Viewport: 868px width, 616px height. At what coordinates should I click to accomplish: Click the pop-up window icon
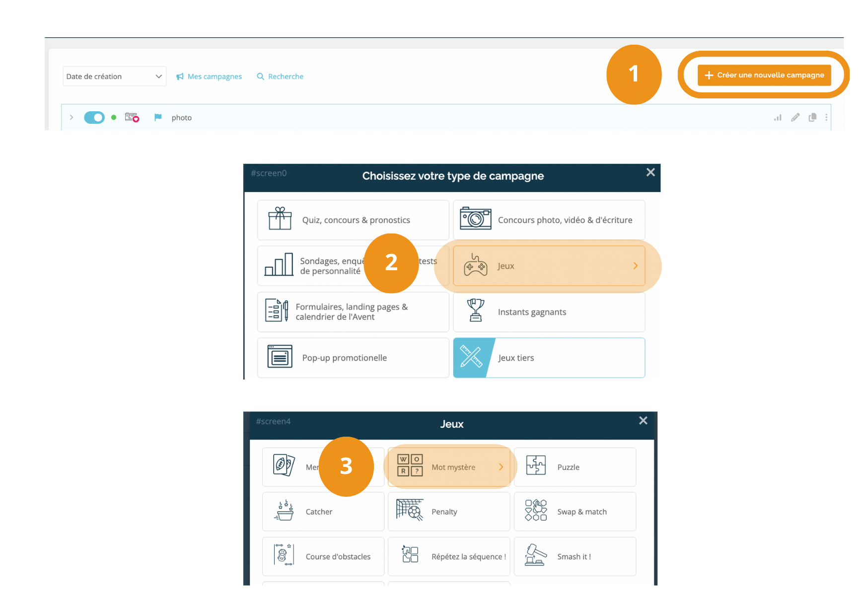[x=280, y=356]
